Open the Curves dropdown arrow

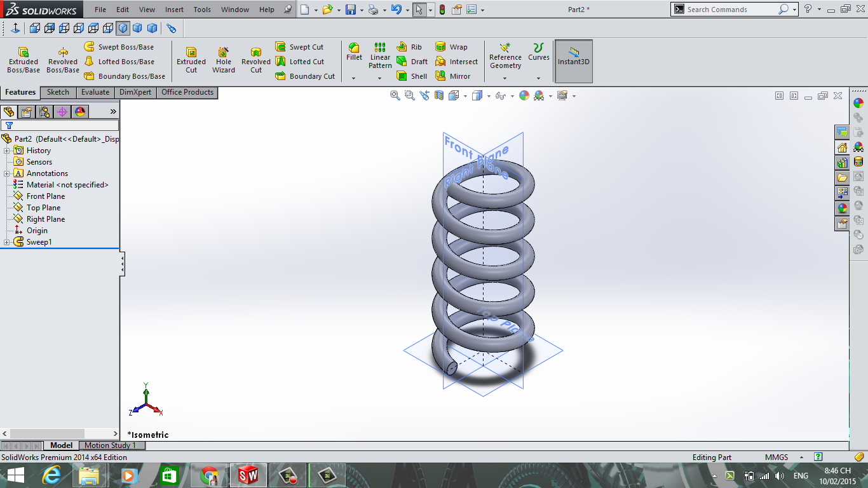(x=538, y=78)
